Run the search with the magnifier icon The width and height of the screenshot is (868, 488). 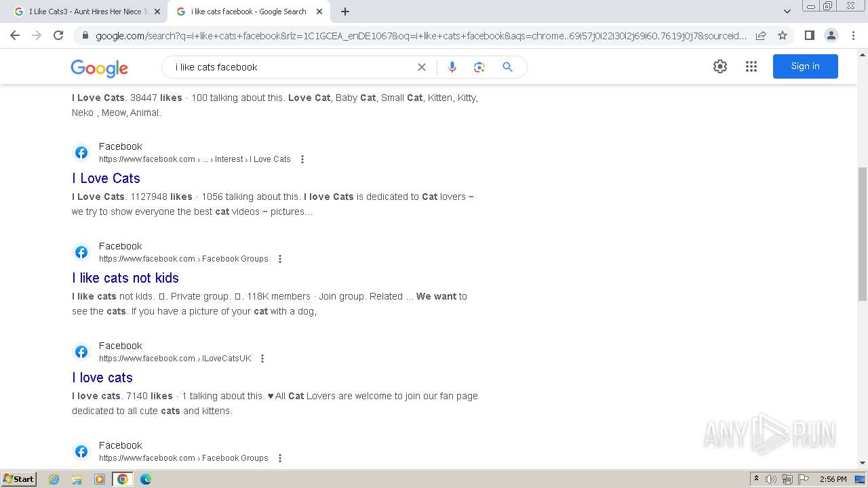pos(507,67)
